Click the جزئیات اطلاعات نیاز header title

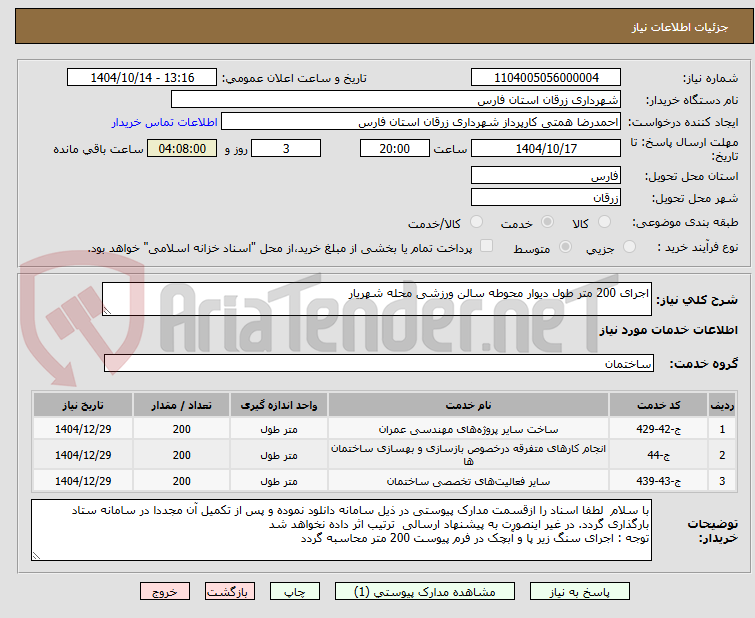[x=680, y=27]
